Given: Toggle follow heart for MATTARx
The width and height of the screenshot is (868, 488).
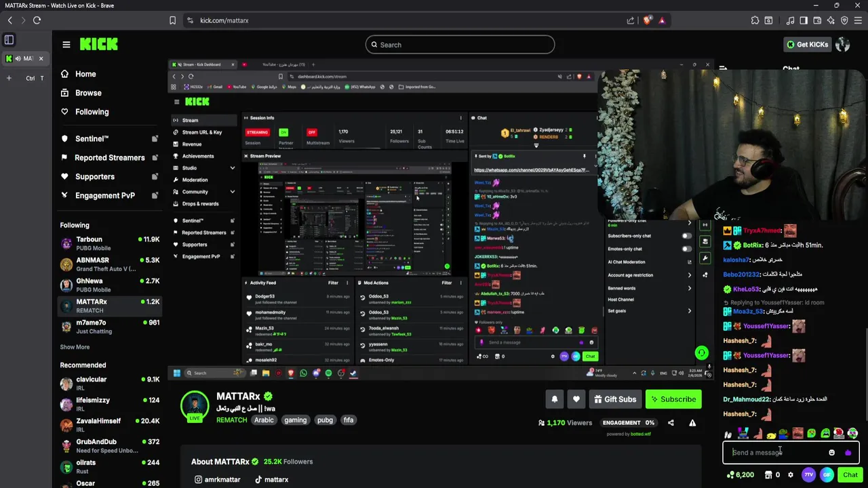Looking at the screenshot, I should [x=576, y=399].
